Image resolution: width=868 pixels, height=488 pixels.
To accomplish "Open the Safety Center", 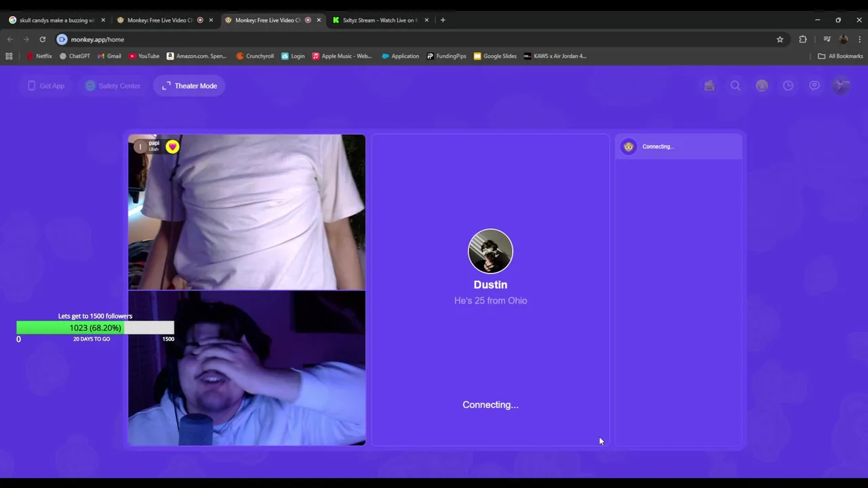I will pos(113,86).
